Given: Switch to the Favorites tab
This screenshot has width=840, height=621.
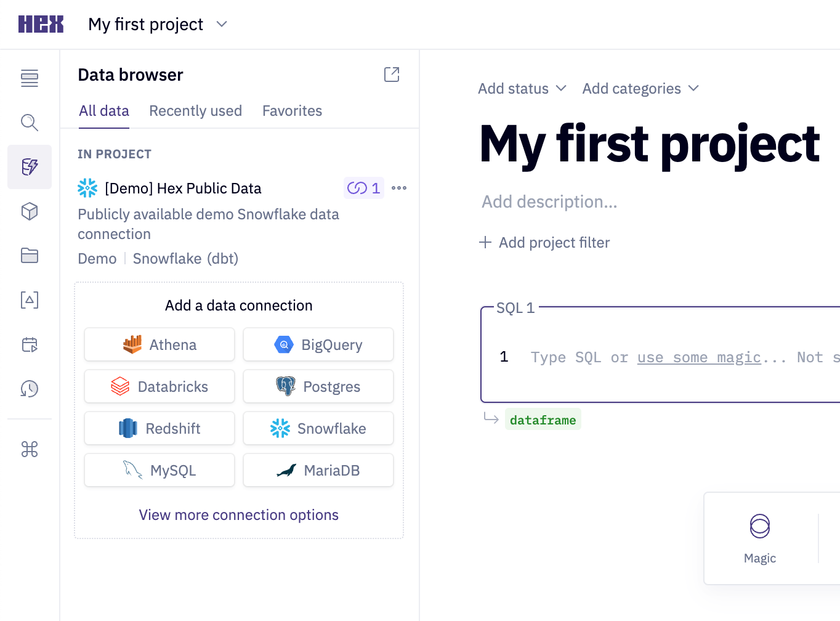Looking at the screenshot, I should 292,111.
